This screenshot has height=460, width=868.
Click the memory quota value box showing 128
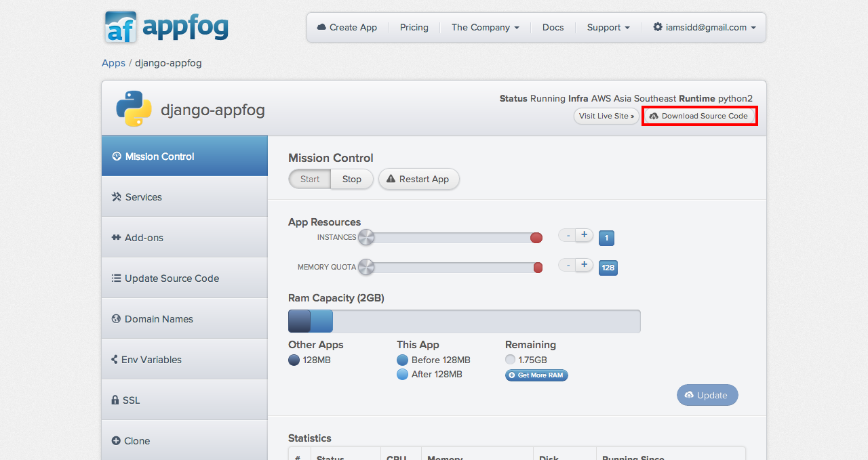[x=608, y=268]
